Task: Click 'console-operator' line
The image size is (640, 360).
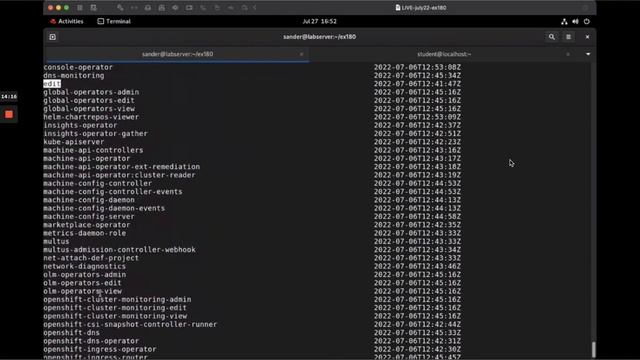Action: (78, 67)
